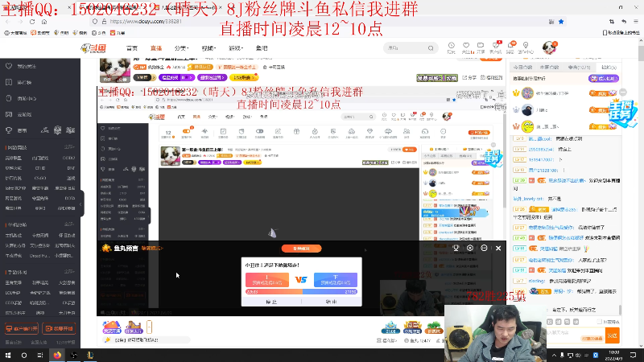Click the Task View icon in taskbar
The image size is (644, 362).
pos(39,355)
